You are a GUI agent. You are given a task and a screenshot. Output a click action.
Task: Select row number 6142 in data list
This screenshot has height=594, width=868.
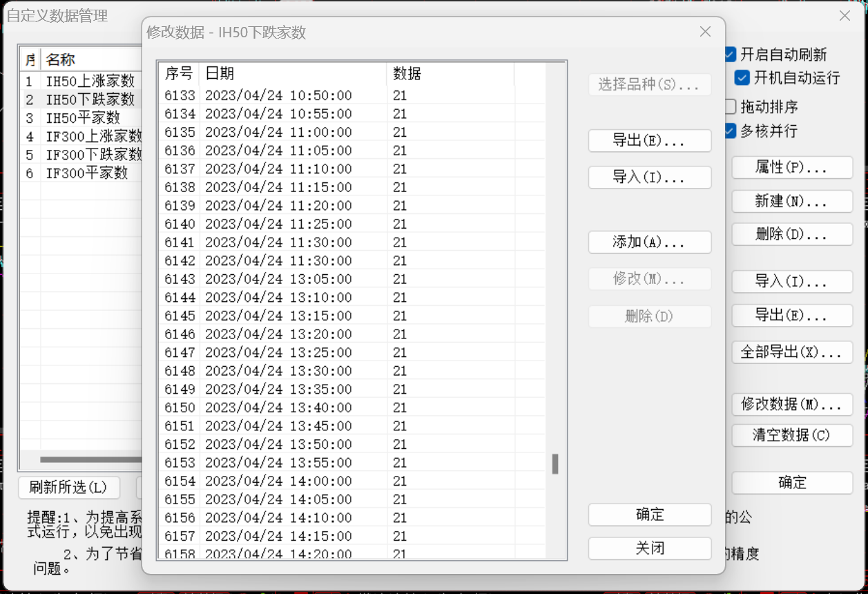pyautogui.click(x=351, y=261)
